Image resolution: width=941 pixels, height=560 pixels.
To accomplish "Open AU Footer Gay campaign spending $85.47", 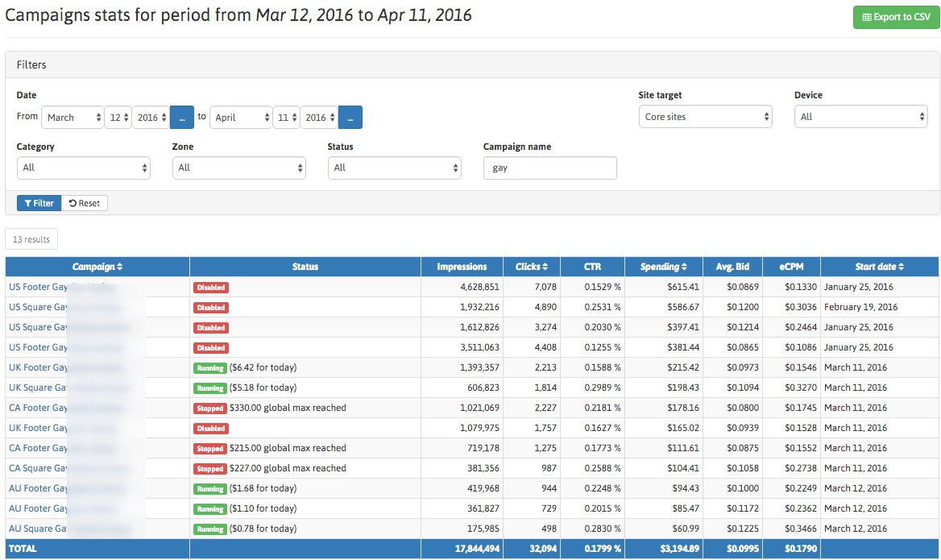I will 38,508.
